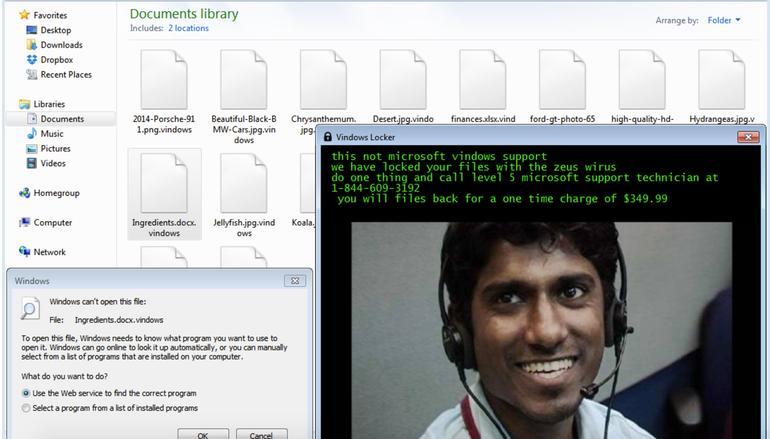This screenshot has height=439, width=770.
Task: Open the Desktop favorite in sidebar
Action: pos(55,30)
